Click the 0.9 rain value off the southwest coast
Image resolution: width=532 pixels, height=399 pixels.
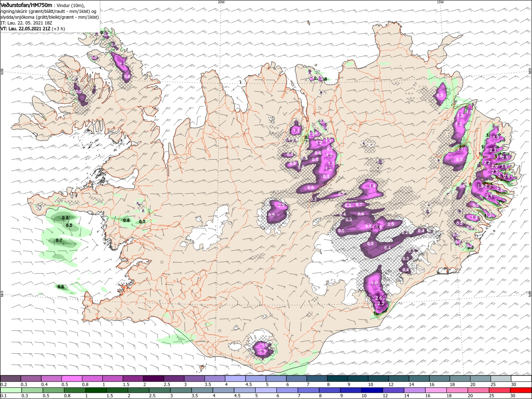61,287
